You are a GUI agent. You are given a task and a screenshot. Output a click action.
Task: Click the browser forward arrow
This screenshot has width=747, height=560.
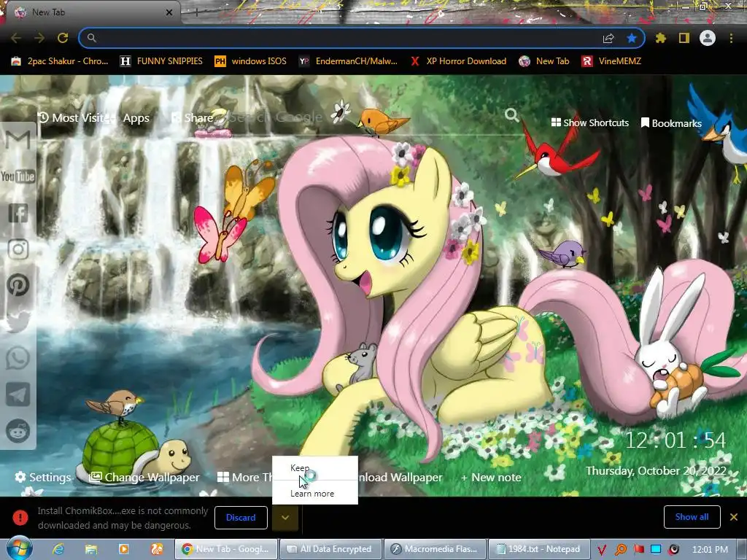tap(39, 38)
